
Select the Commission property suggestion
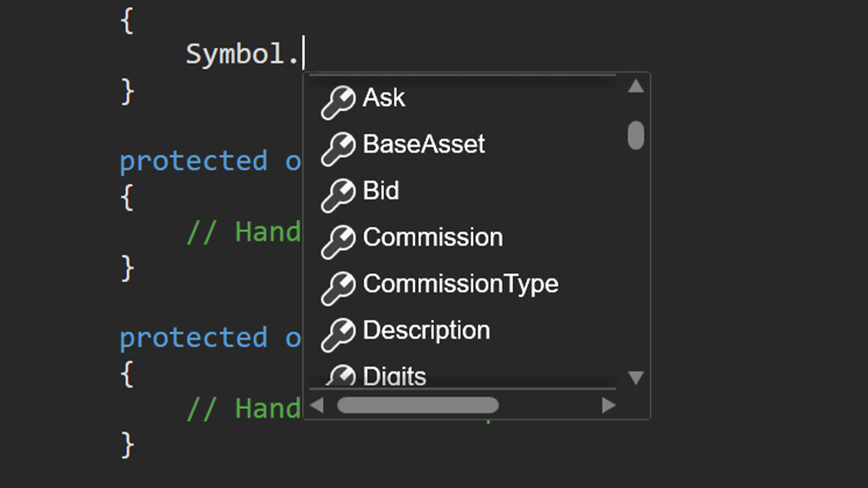click(x=433, y=237)
